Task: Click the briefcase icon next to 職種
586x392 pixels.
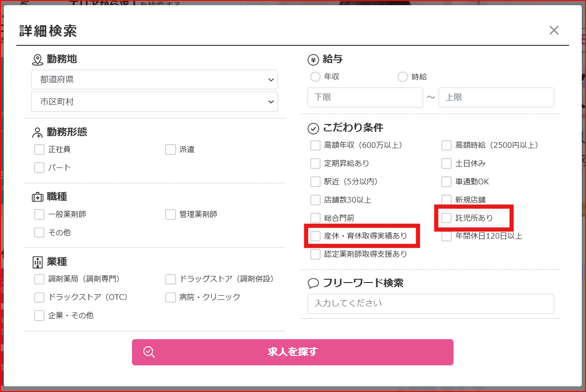Action: 37,197
